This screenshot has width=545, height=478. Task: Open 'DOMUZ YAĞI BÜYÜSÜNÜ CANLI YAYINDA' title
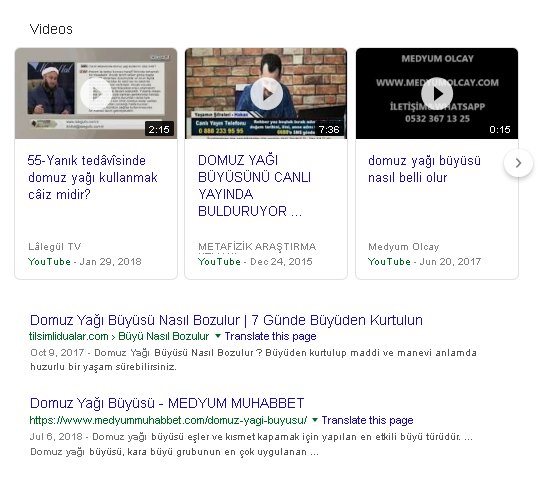coord(254,186)
